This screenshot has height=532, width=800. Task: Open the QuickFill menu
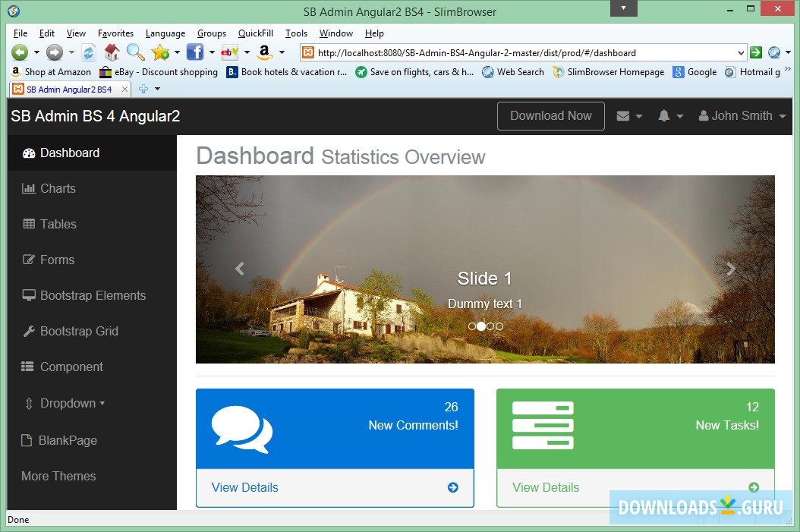256,33
